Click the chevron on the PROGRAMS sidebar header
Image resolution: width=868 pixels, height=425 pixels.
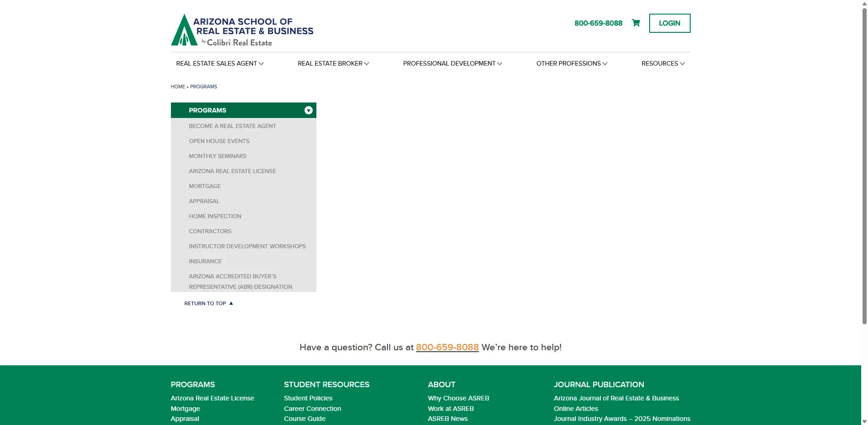(x=309, y=110)
